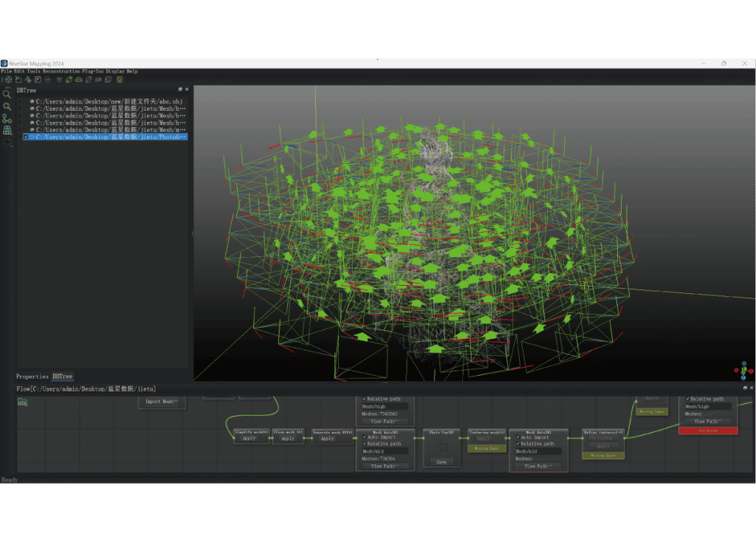Select the connected nodes icon in sidebar

click(x=7, y=118)
